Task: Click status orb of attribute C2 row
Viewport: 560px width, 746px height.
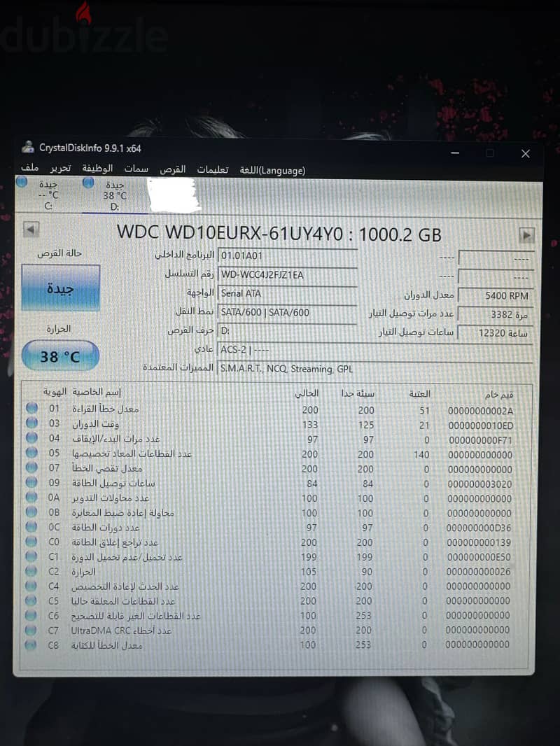Action: click(x=31, y=571)
